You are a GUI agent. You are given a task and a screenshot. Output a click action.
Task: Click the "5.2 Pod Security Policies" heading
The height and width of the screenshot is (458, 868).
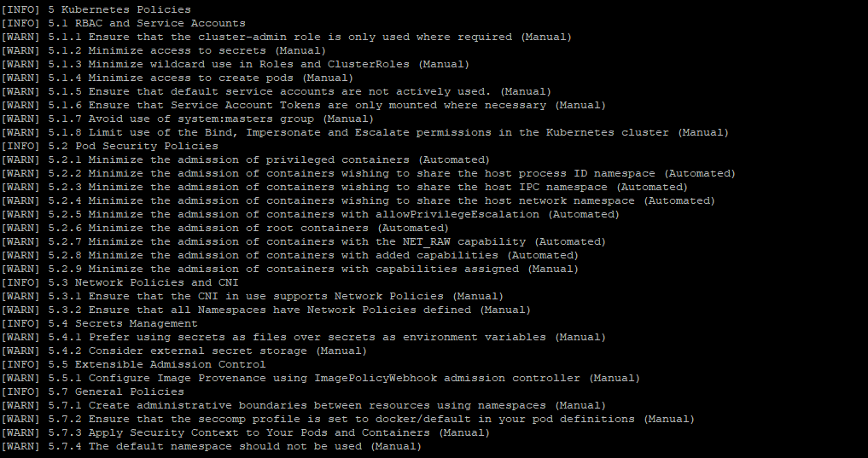click(109, 146)
